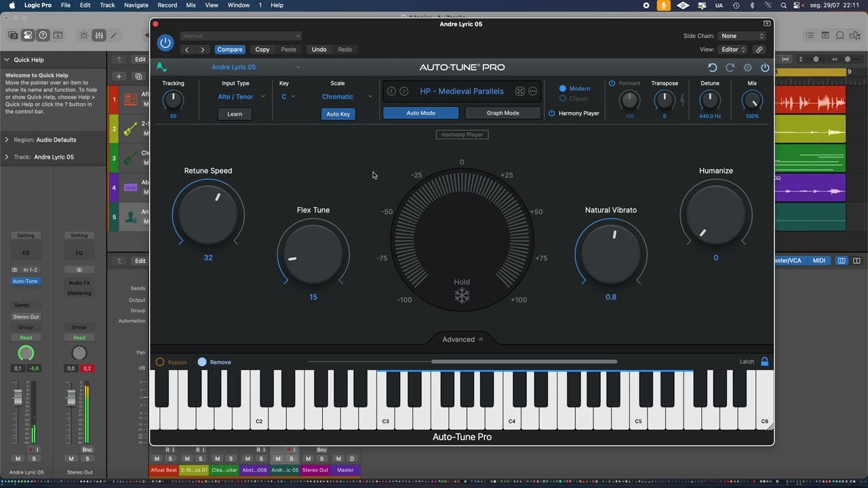Collapse the Quick Help section
The image size is (868, 488).
(x=7, y=60)
